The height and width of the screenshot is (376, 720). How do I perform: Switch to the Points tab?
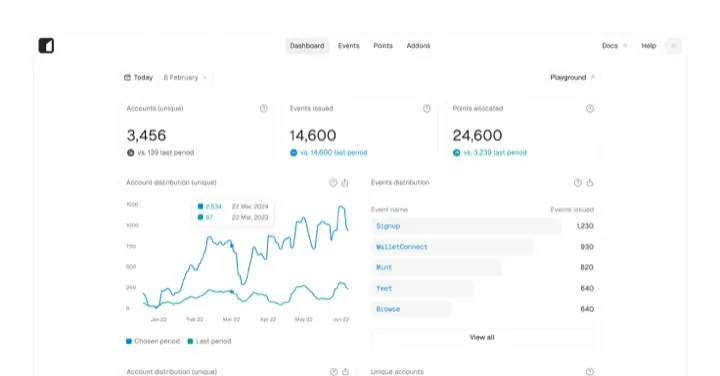pos(383,46)
